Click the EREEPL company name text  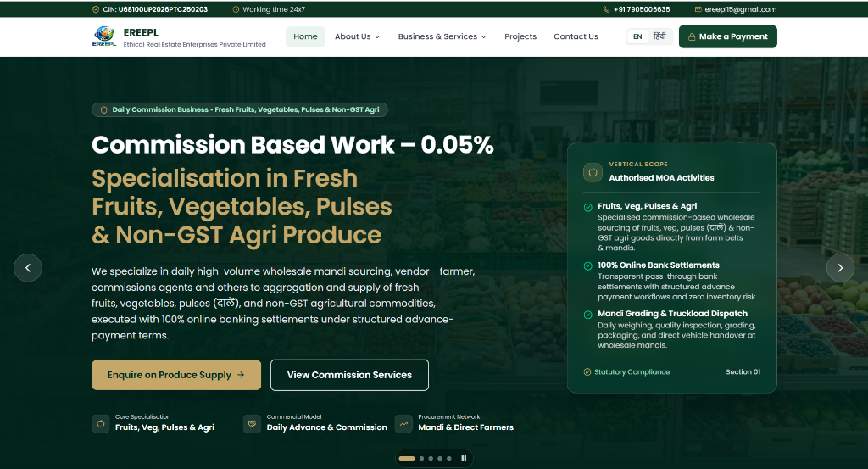(x=141, y=33)
